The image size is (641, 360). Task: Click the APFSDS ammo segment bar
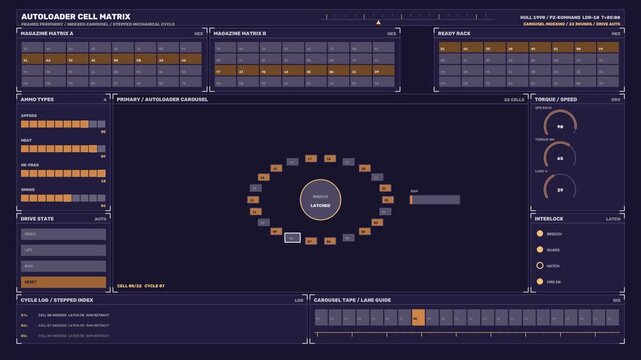point(63,124)
